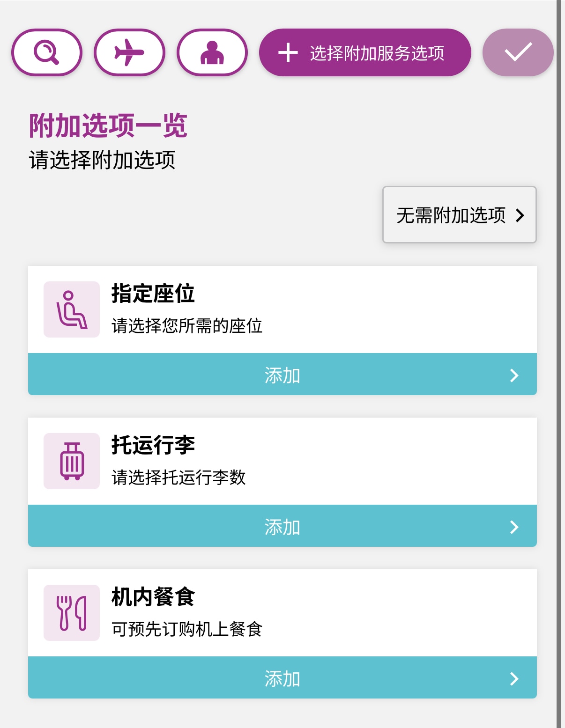Add in-flight meal via 添加 under 机内餐食
The height and width of the screenshot is (728, 565).
coord(282,678)
